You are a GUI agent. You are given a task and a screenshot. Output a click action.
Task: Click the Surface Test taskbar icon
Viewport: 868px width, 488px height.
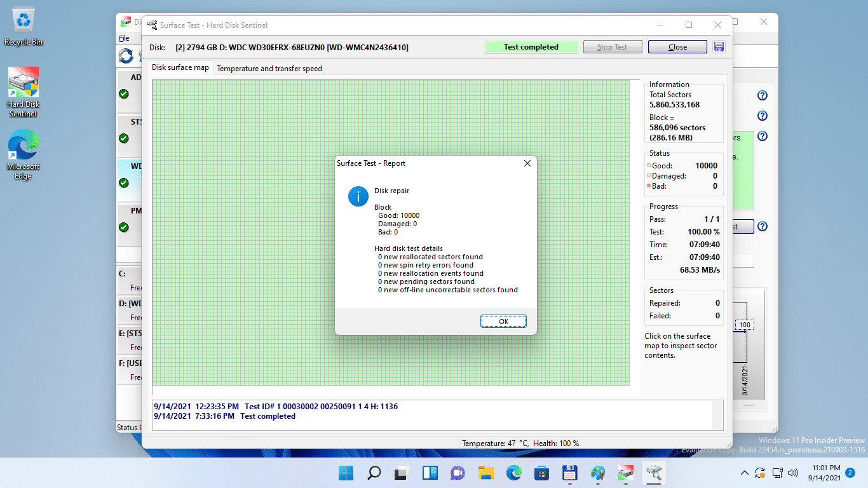click(x=653, y=473)
